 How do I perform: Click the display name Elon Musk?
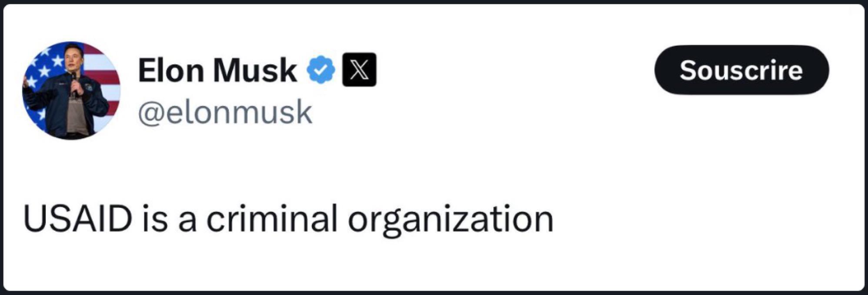[x=217, y=70]
